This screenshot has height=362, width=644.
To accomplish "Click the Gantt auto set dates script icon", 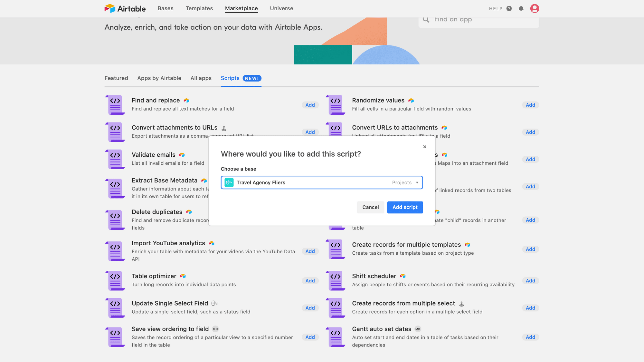I will (x=336, y=337).
